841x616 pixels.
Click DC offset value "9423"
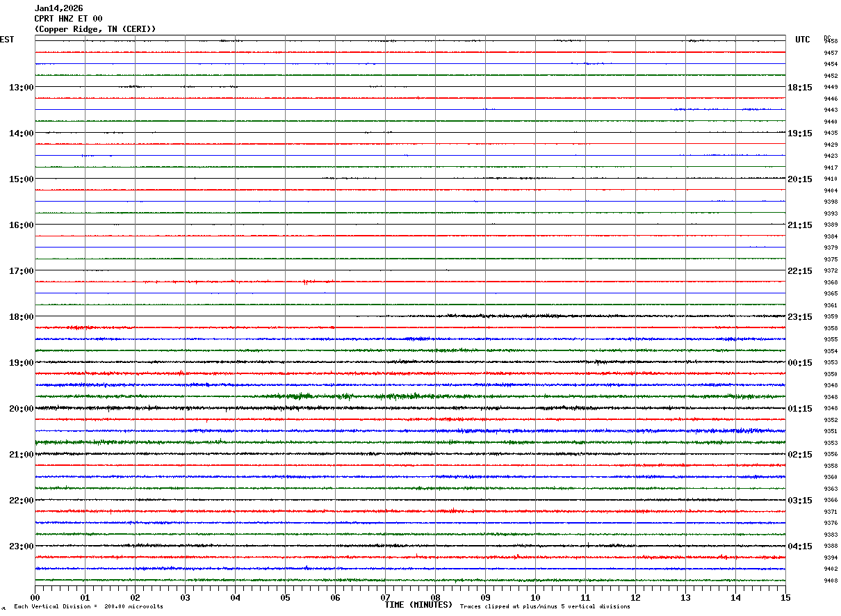point(831,156)
